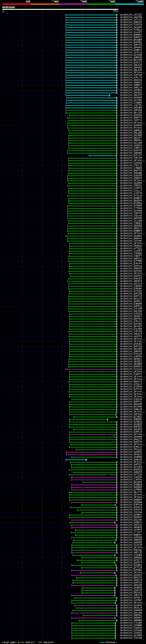Image resolution: width=146 pixels, height=644 pixels.
Task: Click the white query sequence bar
Action: coord(60,10)
